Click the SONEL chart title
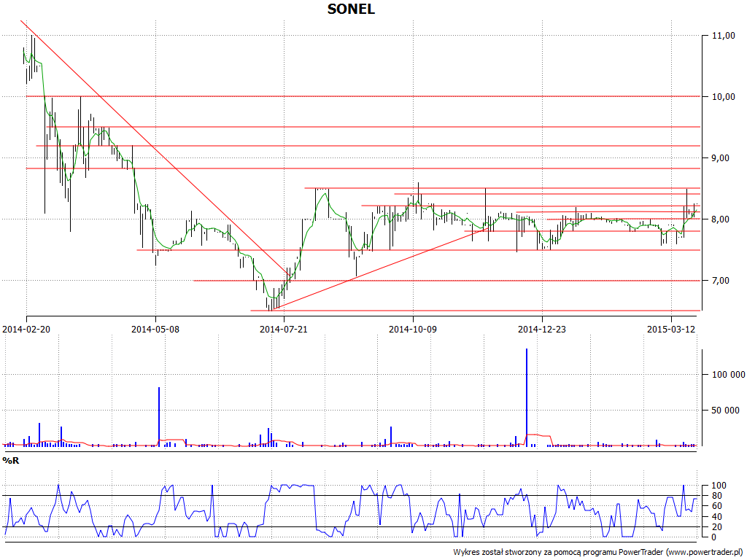 [351, 9]
